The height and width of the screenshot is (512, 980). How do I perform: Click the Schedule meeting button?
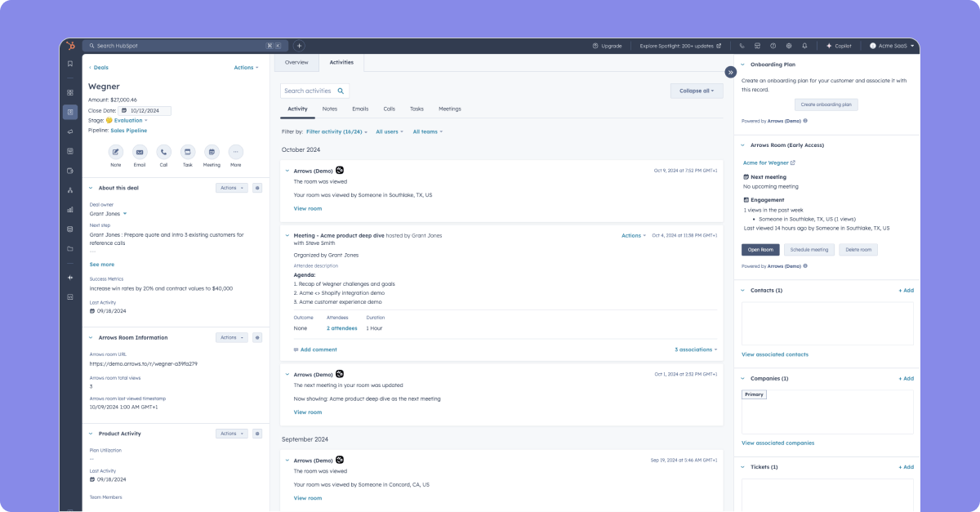pyautogui.click(x=809, y=250)
